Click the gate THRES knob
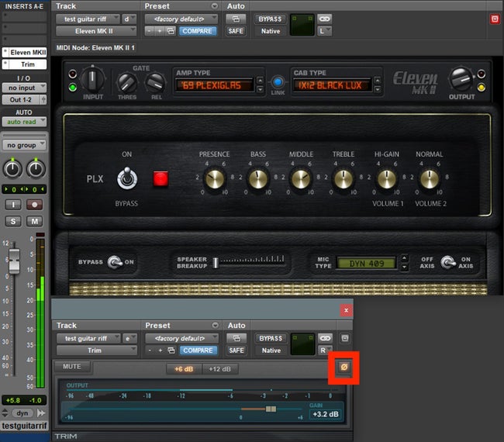504x442 pixels. (x=127, y=83)
